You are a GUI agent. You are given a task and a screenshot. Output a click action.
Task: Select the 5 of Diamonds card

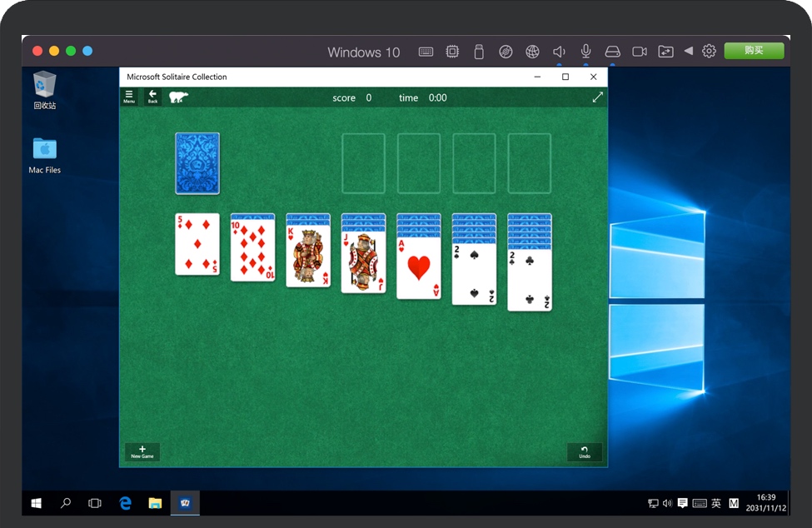(197, 244)
